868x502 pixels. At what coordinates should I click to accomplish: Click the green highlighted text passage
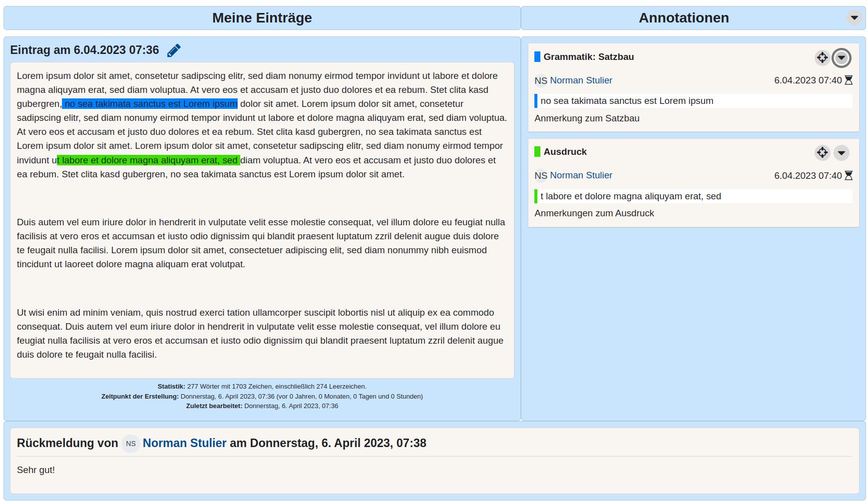tap(149, 160)
